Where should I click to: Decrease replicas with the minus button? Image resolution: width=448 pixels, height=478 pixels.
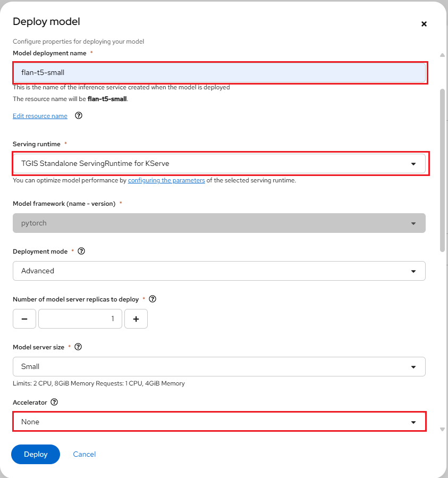click(x=24, y=318)
